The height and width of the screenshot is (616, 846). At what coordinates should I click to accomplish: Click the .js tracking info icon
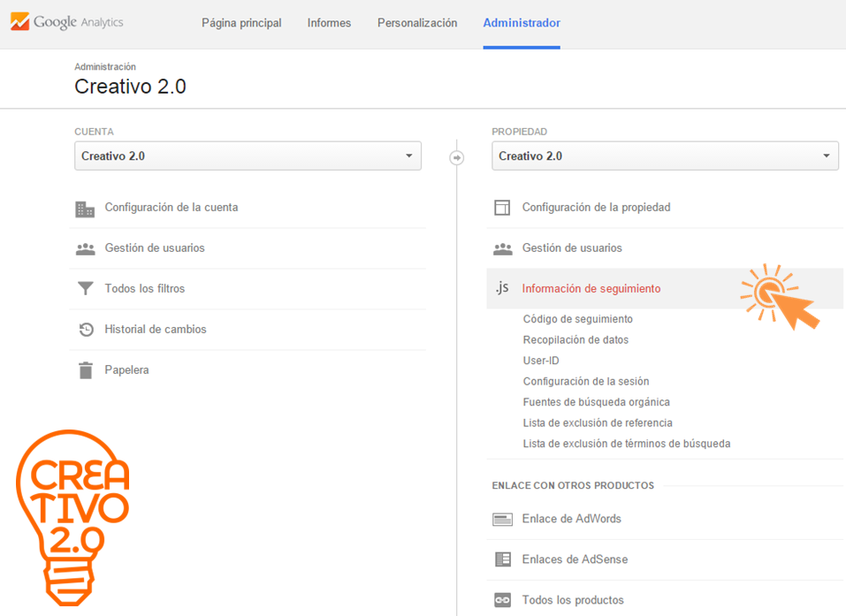(502, 287)
